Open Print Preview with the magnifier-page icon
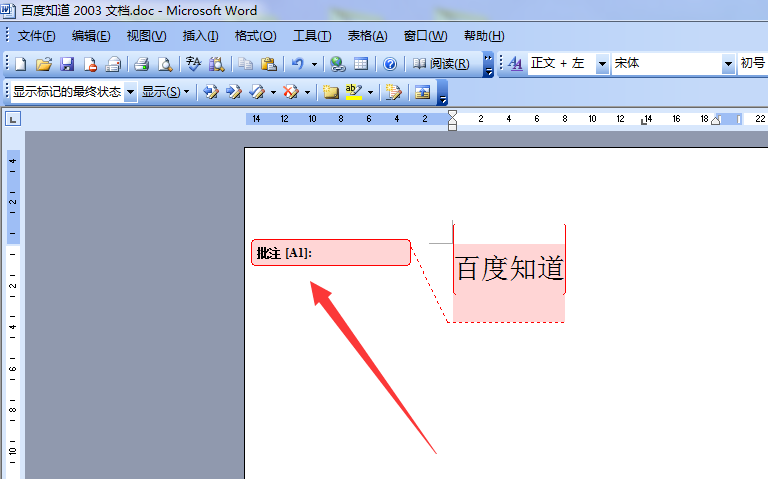Viewport: 768px width, 479px height. coord(165,64)
